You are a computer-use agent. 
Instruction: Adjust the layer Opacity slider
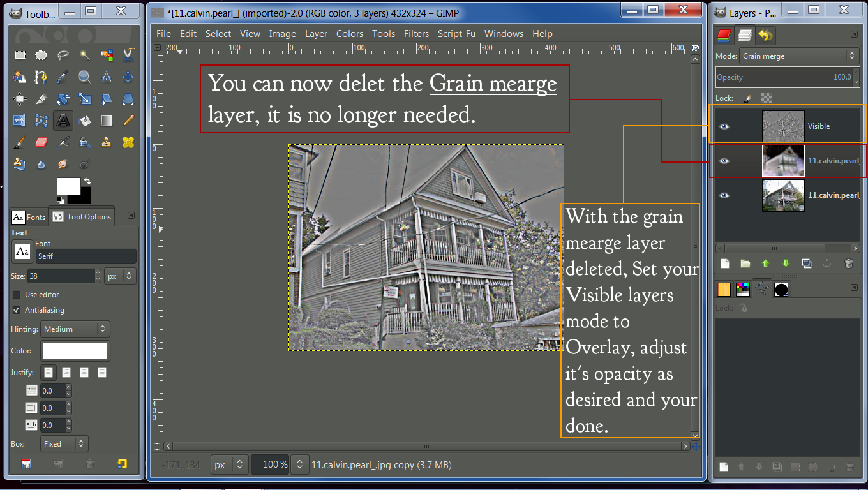(x=784, y=77)
